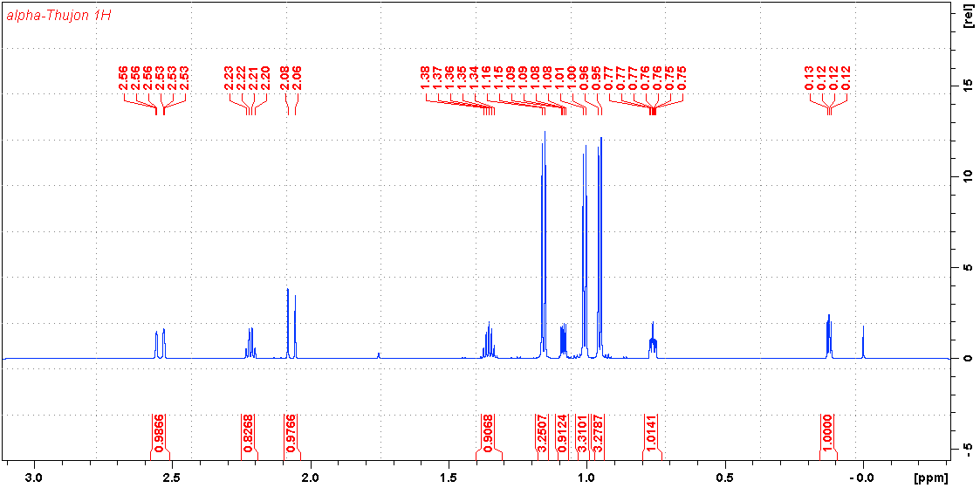The width and height of the screenshot is (980, 488).
Task: Click integral value 0.9068
Action: (489, 434)
